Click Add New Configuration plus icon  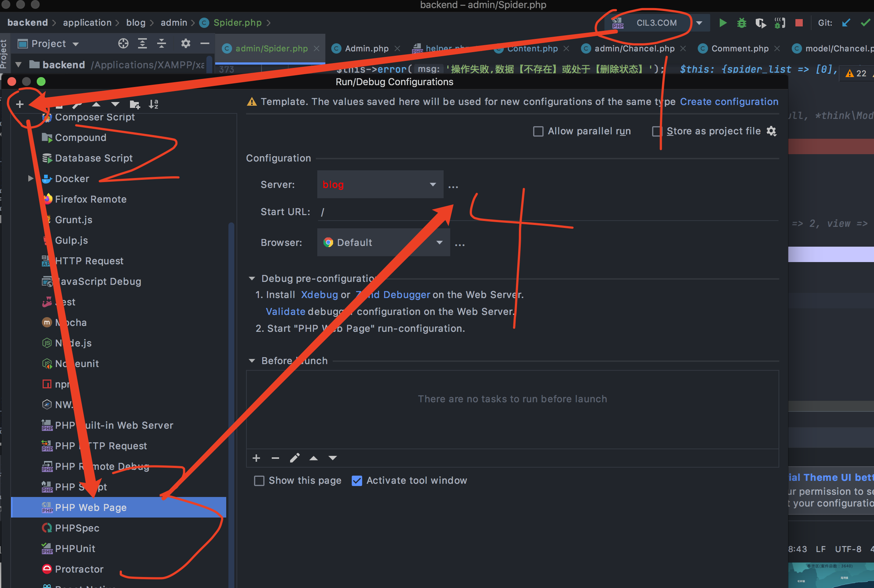coord(20,104)
